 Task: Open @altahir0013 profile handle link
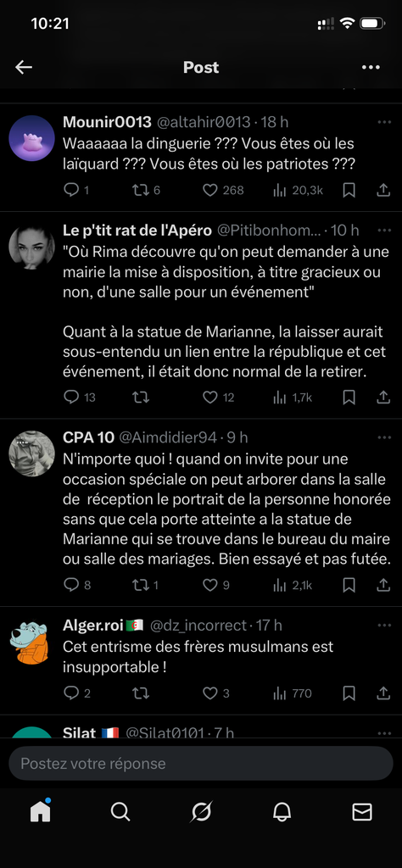click(x=204, y=122)
